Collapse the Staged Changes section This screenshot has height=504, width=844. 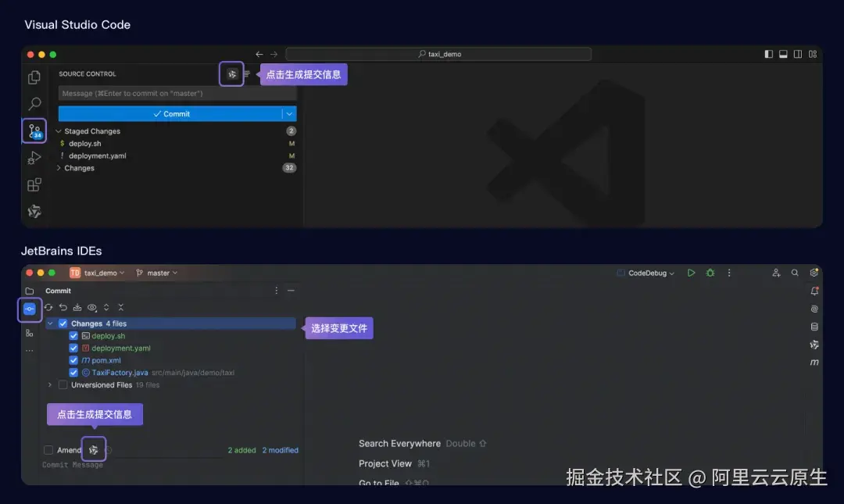click(x=59, y=130)
